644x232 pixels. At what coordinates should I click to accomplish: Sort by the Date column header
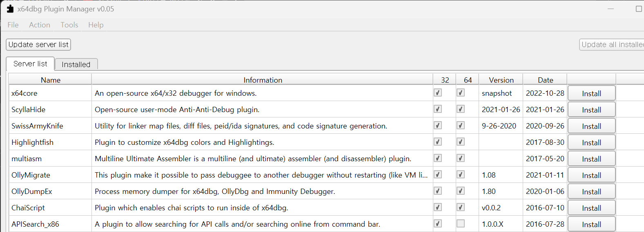pyautogui.click(x=545, y=80)
